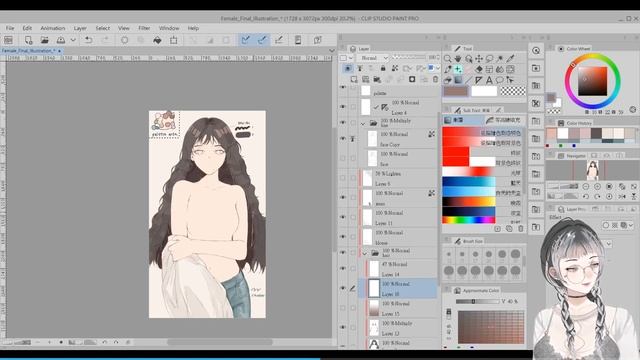This screenshot has width=640, height=360.
Task: Select the Lasso selection tool
Action: tap(489, 59)
